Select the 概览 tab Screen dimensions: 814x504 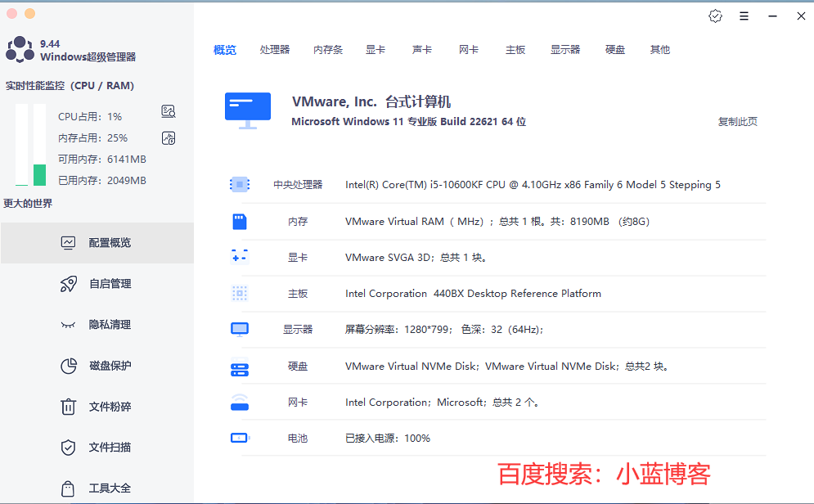click(x=225, y=50)
